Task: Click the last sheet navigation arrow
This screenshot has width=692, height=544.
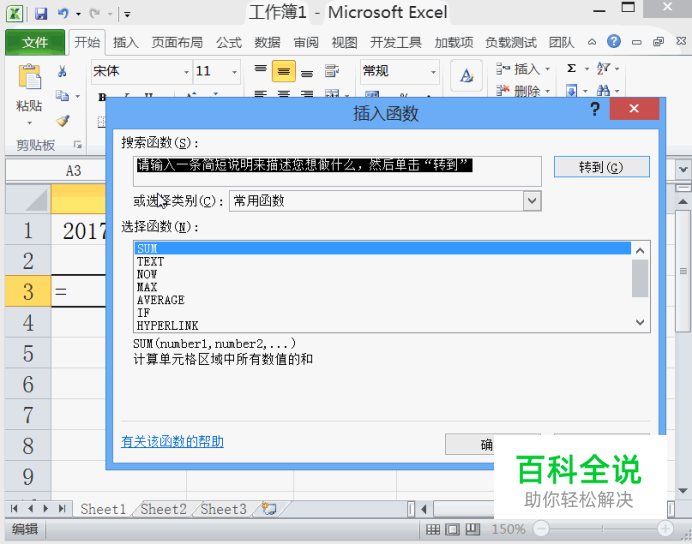Action: pyautogui.click(x=62, y=509)
